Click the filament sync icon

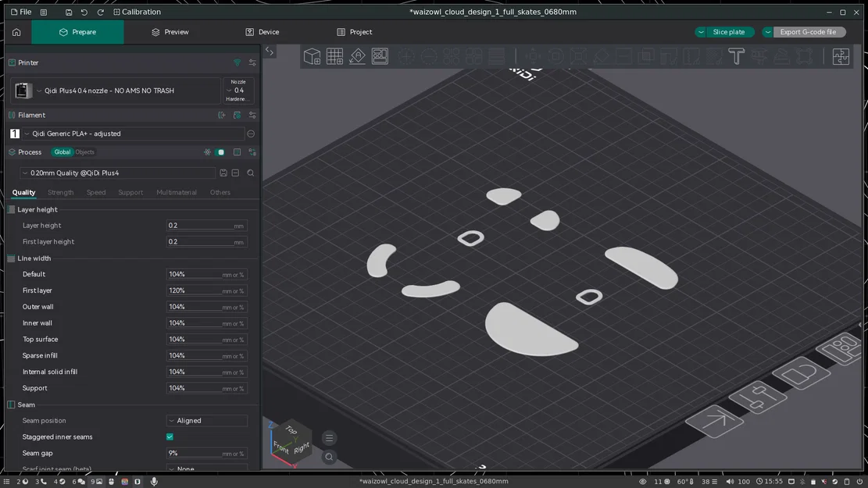tap(237, 115)
